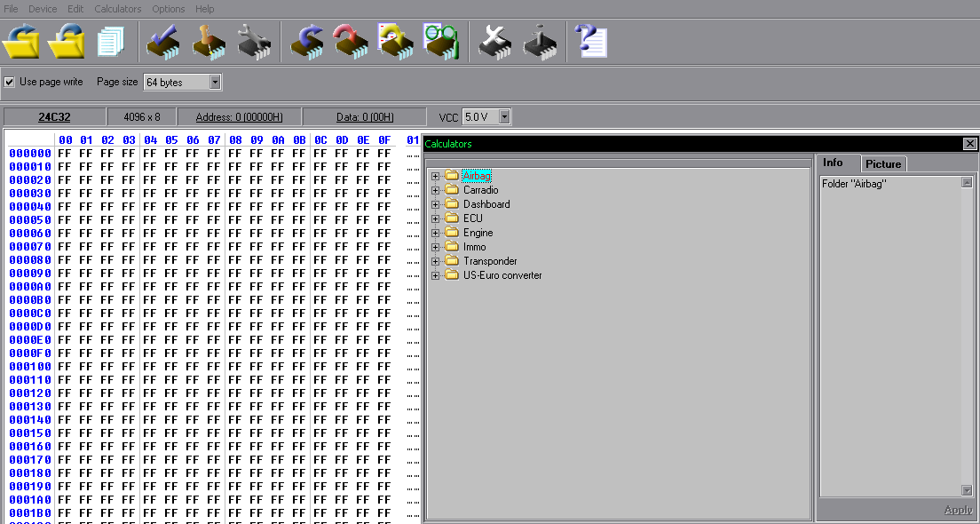This screenshot has height=524, width=980.
Task: Click the chip icon with green glasses
Action: coord(441,42)
